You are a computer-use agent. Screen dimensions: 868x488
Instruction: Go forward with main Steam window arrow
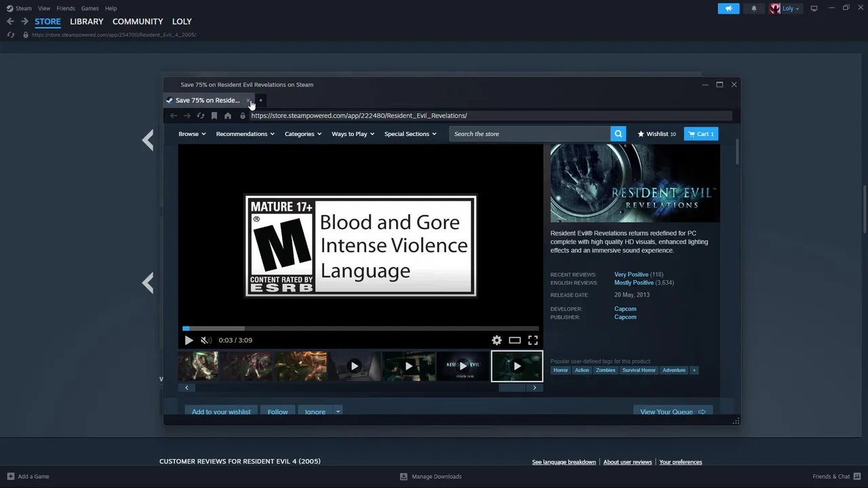24,22
